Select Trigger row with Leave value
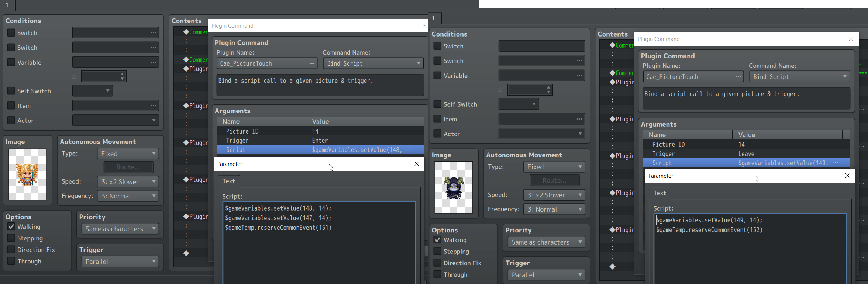This screenshot has height=284, width=868. [x=747, y=154]
